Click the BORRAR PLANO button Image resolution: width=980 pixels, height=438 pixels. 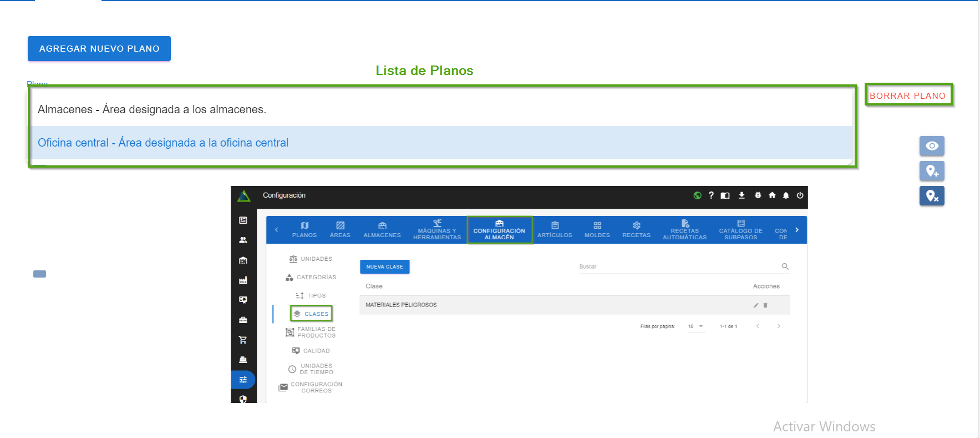point(907,95)
